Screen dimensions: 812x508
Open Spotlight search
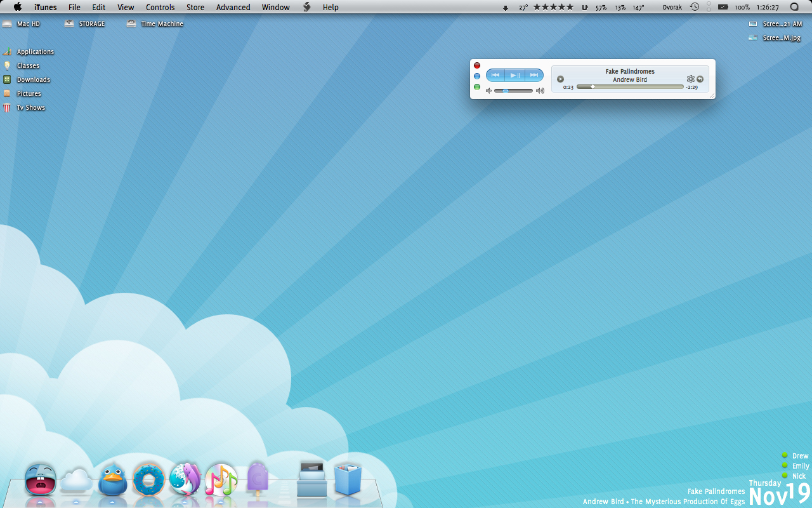(795, 7)
